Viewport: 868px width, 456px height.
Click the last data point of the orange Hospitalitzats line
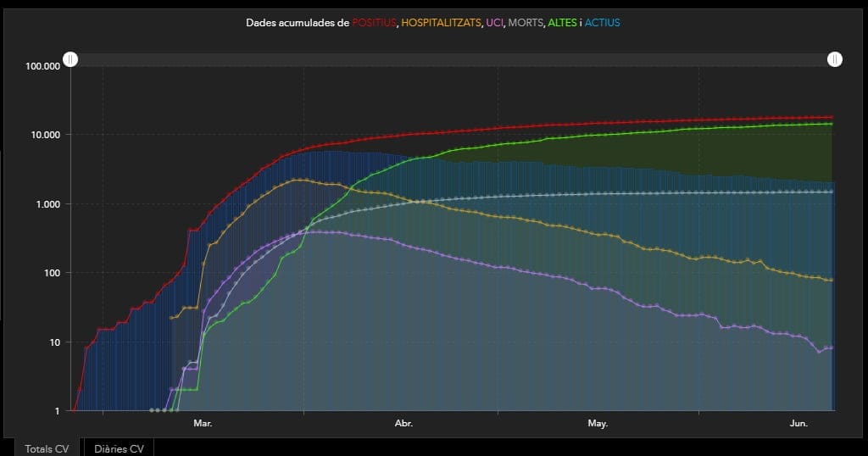[832, 280]
